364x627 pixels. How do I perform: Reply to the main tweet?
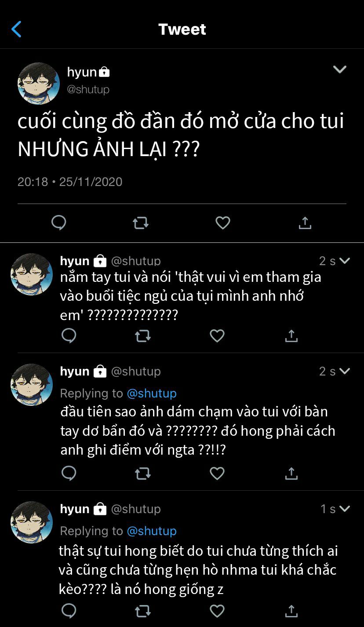point(59,223)
